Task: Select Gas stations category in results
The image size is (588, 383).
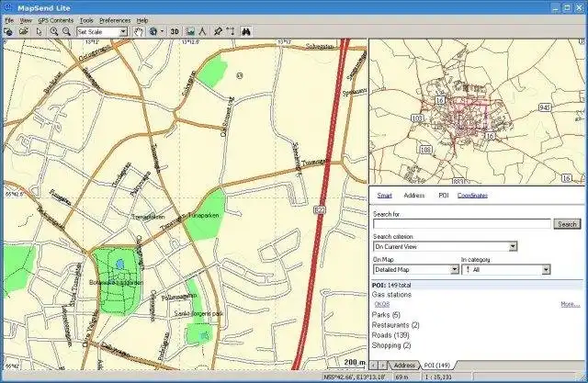Action: click(x=391, y=295)
